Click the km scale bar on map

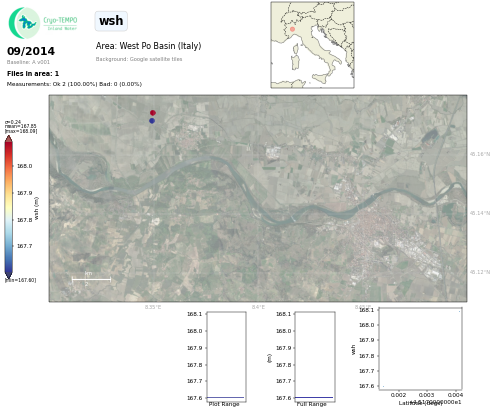coord(91,279)
